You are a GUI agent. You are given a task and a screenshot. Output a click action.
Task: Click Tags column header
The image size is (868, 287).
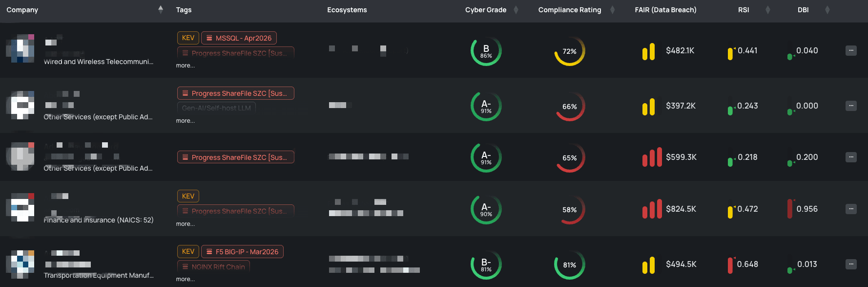(x=184, y=10)
